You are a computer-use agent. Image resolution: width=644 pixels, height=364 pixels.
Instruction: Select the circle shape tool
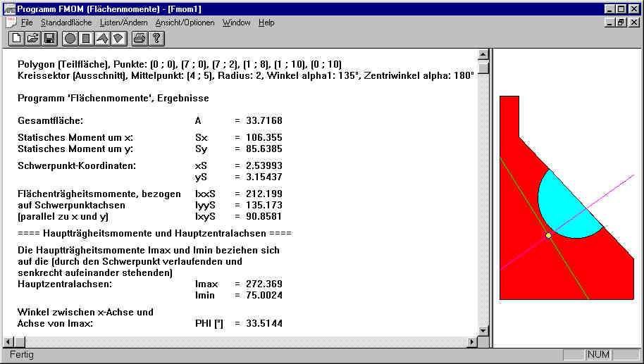pyautogui.click(x=70, y=38)
